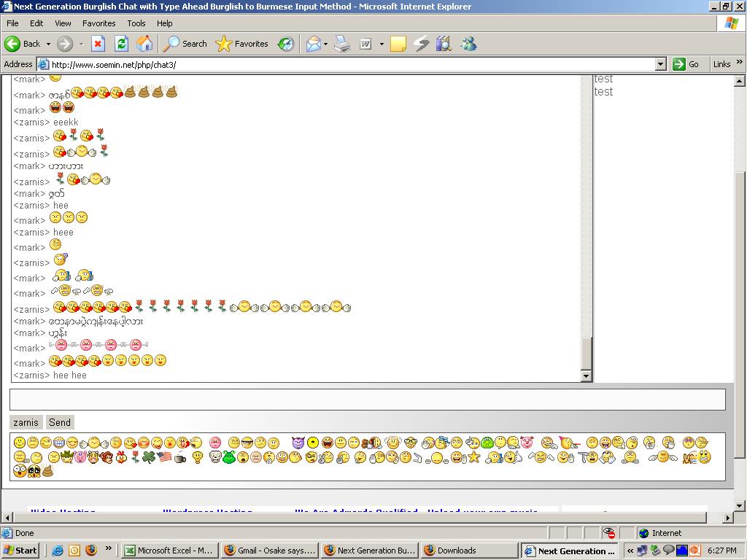This screenshot has height=560, width=747.
Task: Click the Forward navigation arrow icon
Action: [x=65, y=44]
